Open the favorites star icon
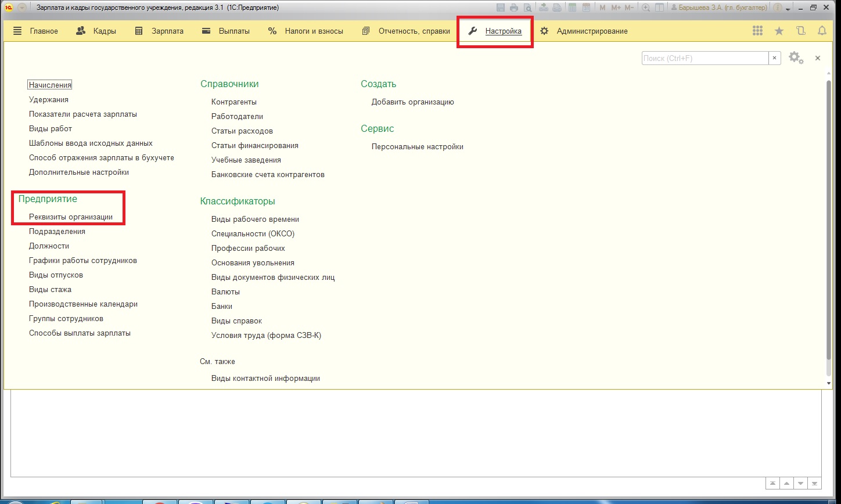The image size is (841, 504). coord(779,31)
